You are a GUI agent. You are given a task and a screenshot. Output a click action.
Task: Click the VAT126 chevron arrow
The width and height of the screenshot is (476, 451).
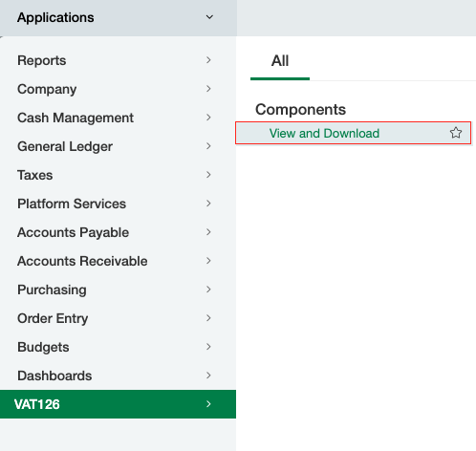tap(208, 404)
